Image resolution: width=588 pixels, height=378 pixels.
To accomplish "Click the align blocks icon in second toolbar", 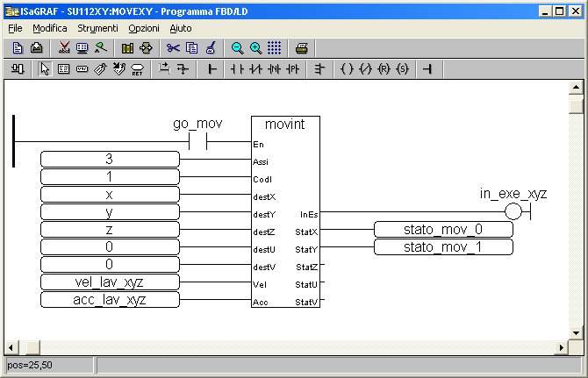I will (x=18, y=69).
